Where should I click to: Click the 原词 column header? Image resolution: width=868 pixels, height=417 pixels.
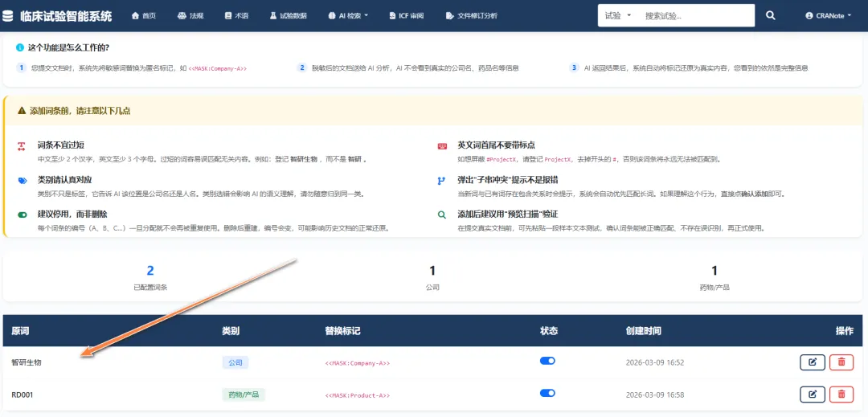point(20,331)
